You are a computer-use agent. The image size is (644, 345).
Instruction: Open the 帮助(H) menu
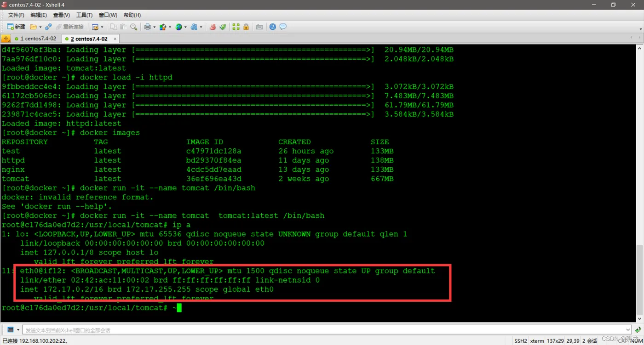pyautogui.click(x=132, y=15)
